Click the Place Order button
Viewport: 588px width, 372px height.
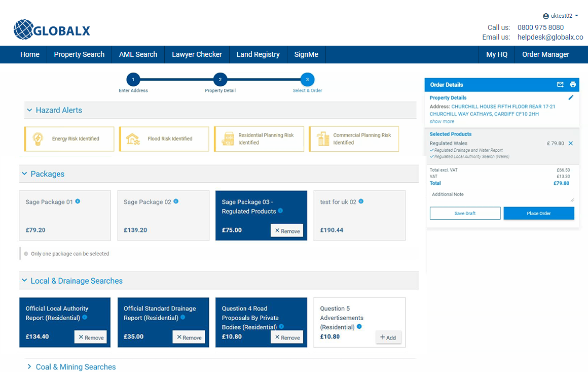coord(538,213)
